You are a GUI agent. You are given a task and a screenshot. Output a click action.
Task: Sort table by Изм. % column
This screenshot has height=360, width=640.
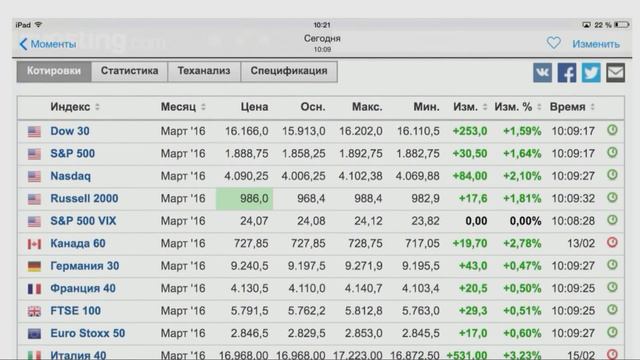[x=518, y=107]
